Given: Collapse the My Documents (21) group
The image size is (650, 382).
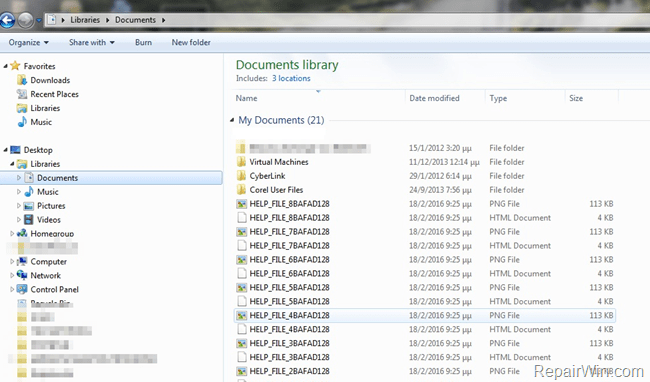Looking at the screenshot, I should tap(232, 120).
